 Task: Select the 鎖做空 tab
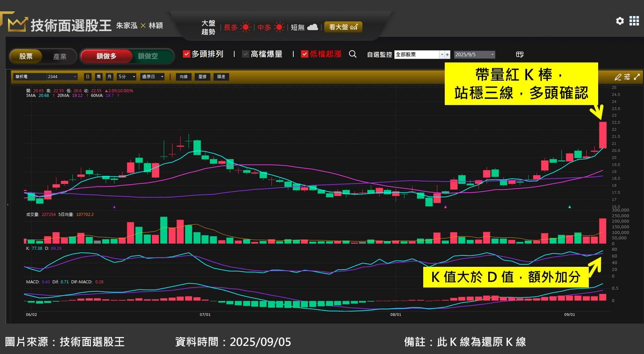[148, 56]
